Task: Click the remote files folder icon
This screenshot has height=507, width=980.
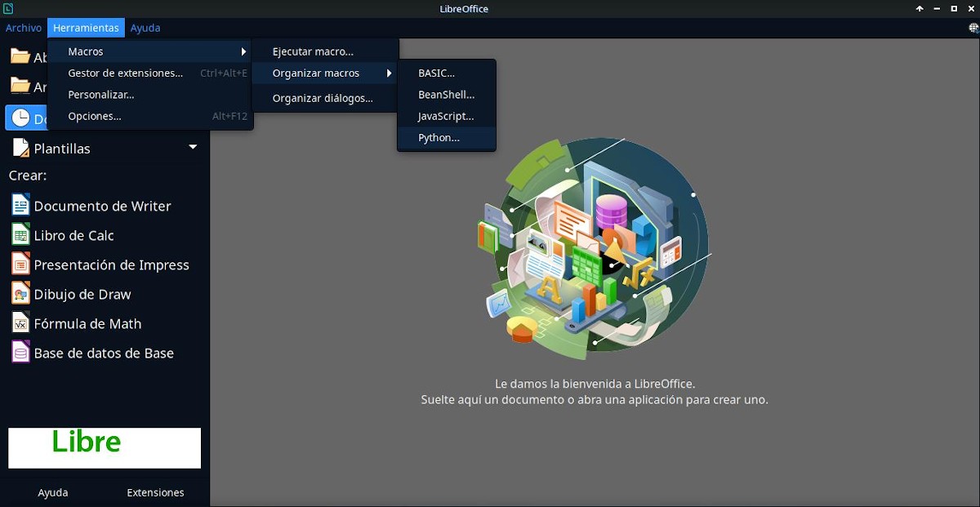Action: 20,86
